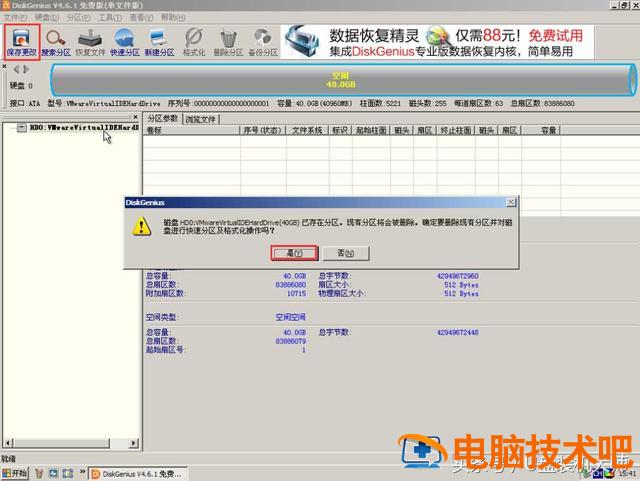Click the 保存更改 (Save Changes) toolbar icon
Image resolution: width=640 pixels, height=481 pixels.
pyautogui.click(x=22, y=42)
